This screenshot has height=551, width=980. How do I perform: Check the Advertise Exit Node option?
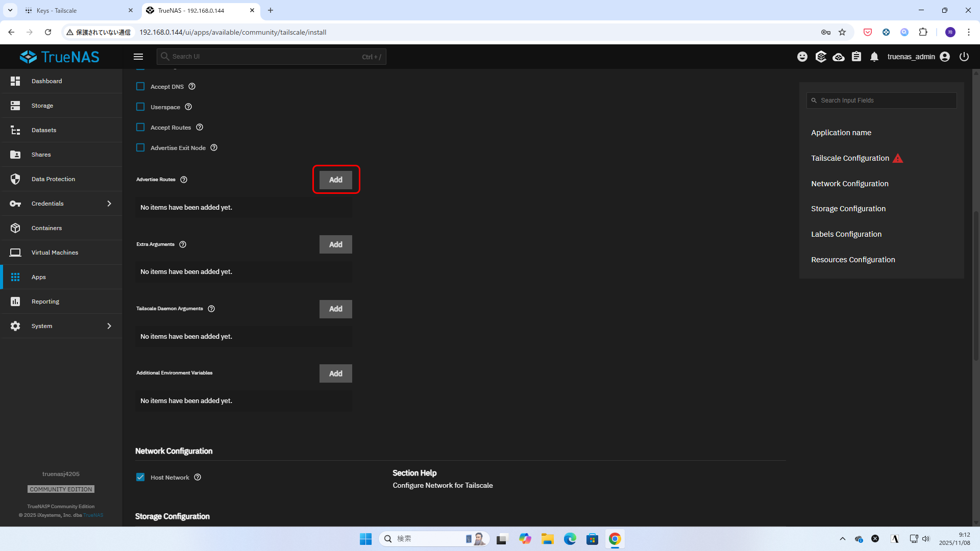coord(140,147)
